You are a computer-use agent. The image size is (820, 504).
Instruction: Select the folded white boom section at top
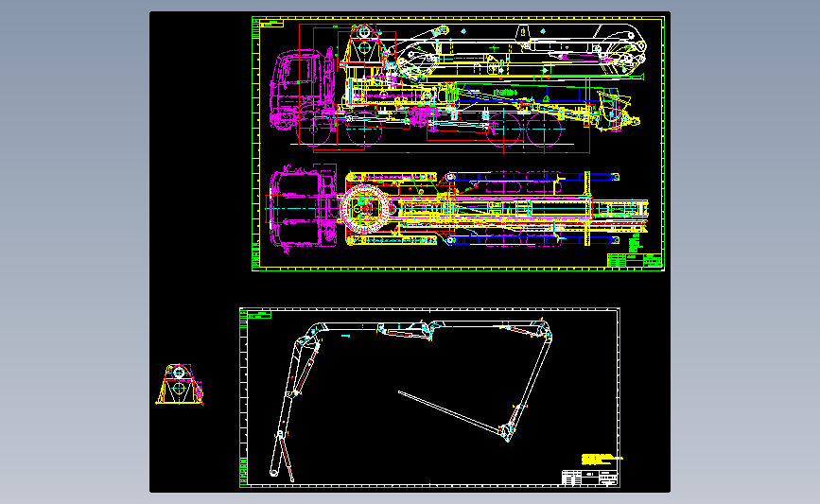coord(521,50)
